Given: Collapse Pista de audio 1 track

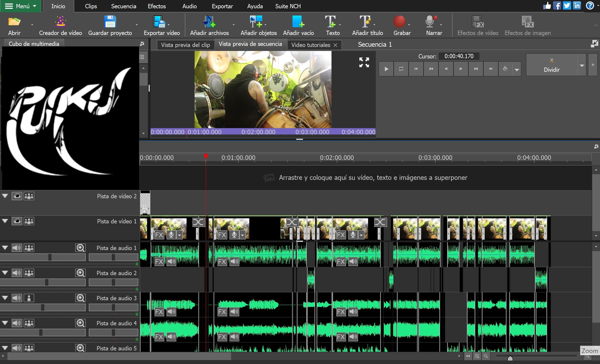Looking at the screenshot, I should [x=5, y=248].
